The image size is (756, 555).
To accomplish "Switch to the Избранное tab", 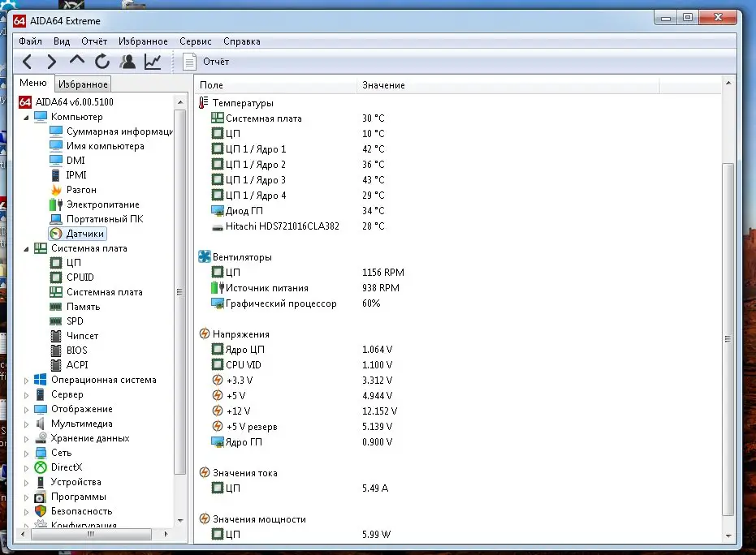I will [x=83, y=84].
